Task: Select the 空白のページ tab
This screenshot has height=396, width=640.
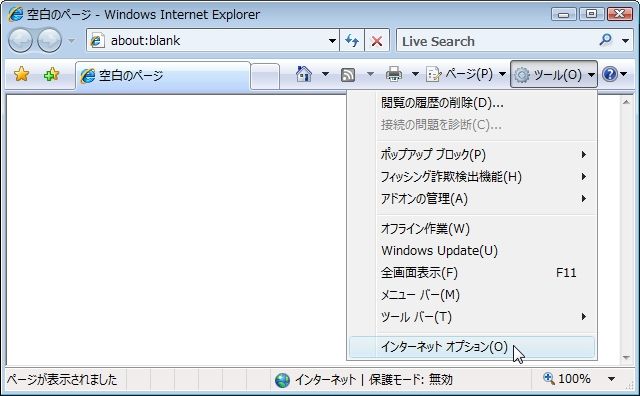Action: click(162, 76)
